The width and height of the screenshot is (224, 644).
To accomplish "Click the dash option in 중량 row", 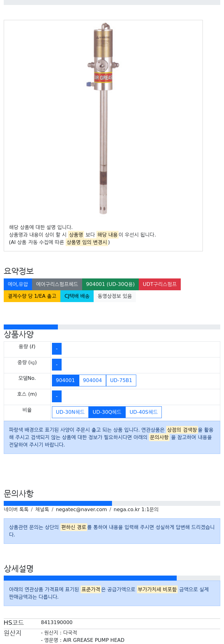I will pos(57,365).
